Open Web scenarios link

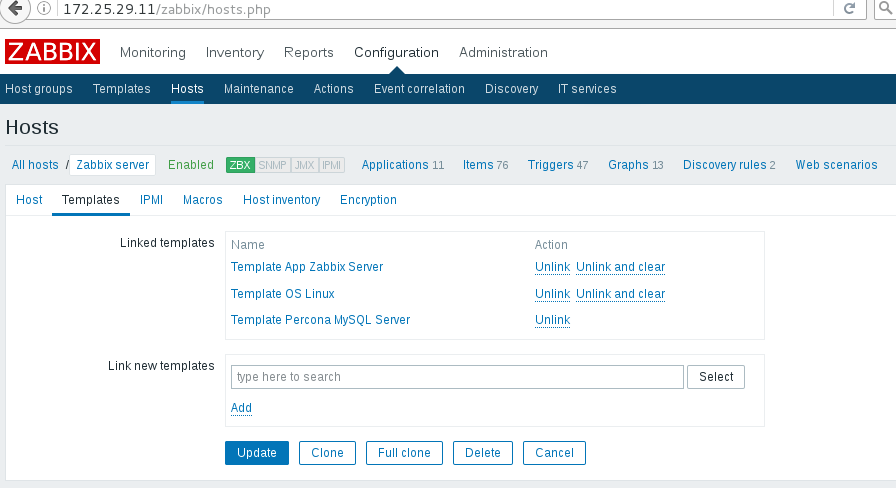click(x=837, y=165)
